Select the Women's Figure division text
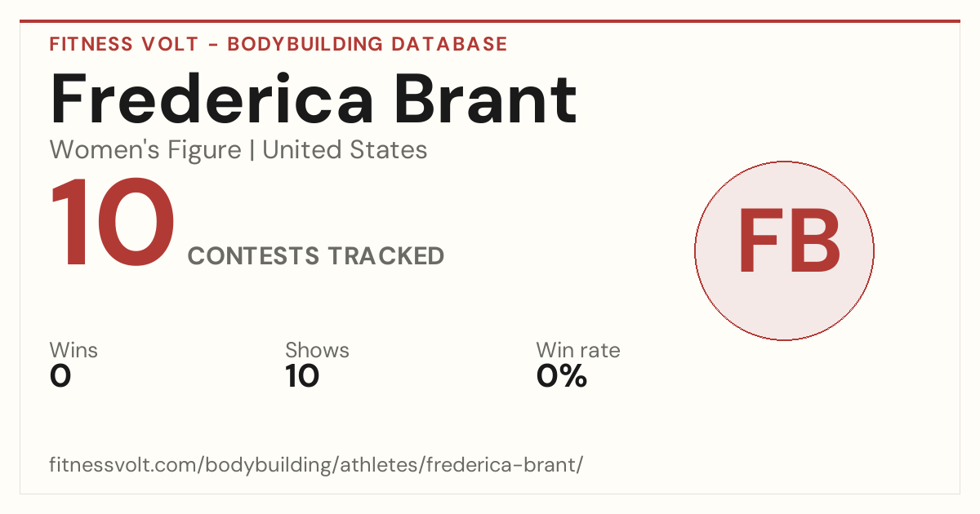The width and height of the screenshot is (980, 514). pos(145,150)
